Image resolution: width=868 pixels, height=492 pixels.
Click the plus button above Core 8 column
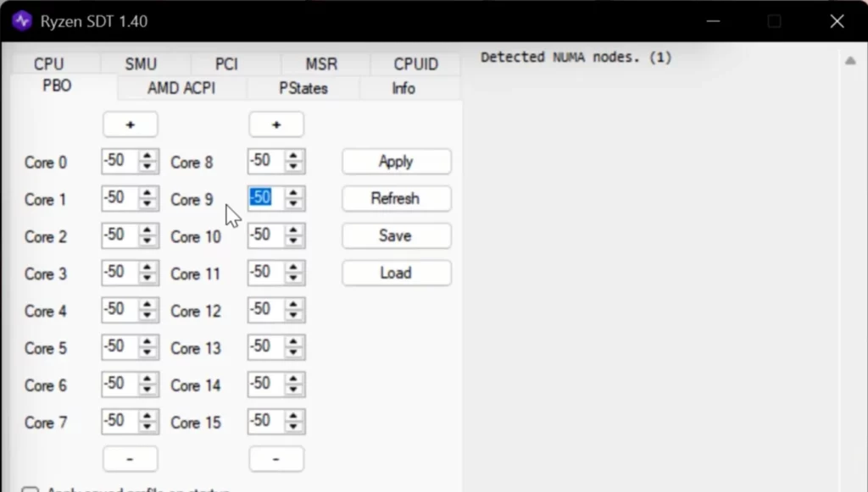coord(276,124)
